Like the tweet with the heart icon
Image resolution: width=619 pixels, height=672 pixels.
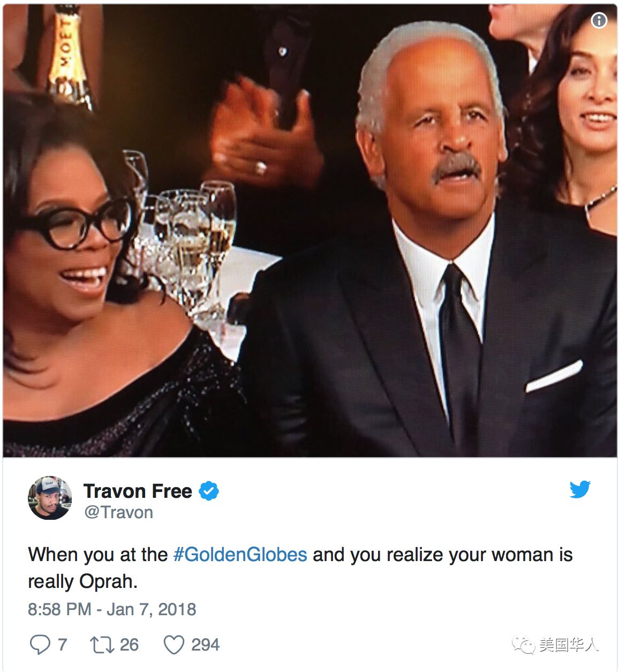pyautogui.click(x=173, y=645)
